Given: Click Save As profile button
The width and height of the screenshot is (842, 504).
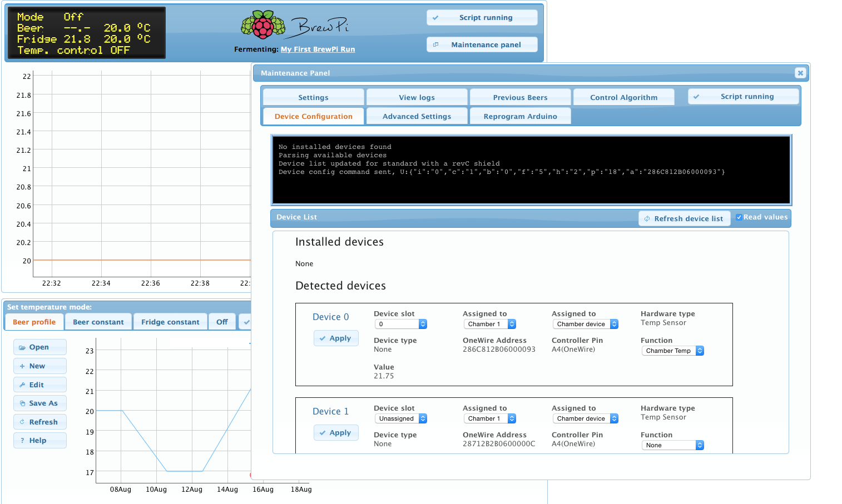Looking at the screenshot, I should (x=40, y=403).
